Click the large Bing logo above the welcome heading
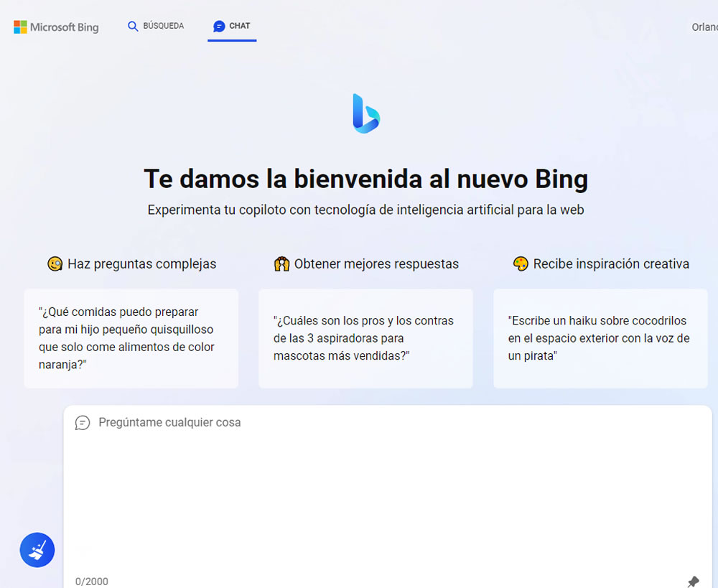718x588 pixels. 365,113
